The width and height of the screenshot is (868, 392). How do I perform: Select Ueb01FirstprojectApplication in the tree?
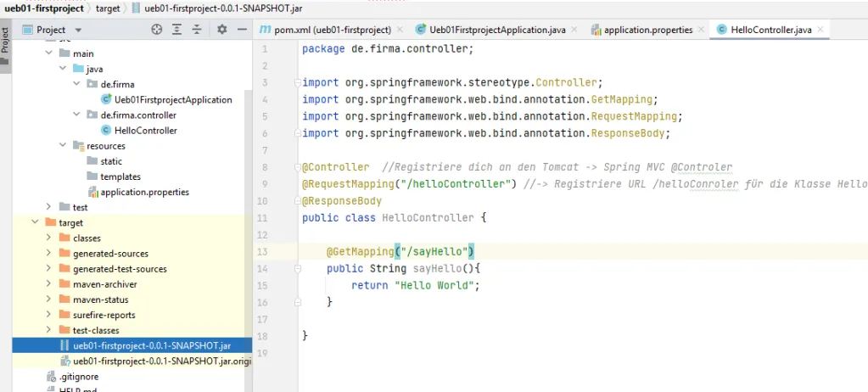[173, 99]
